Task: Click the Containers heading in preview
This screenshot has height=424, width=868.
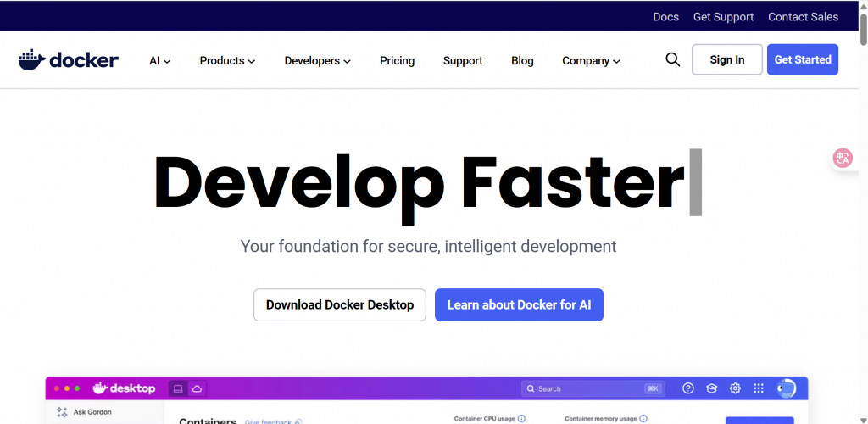Action: 208,421
